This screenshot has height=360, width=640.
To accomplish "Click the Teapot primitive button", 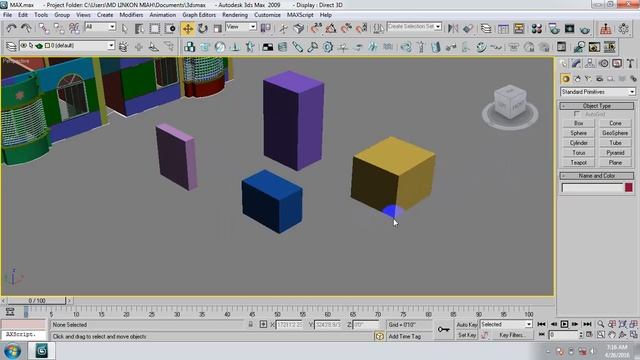I will tap(578, 162).
